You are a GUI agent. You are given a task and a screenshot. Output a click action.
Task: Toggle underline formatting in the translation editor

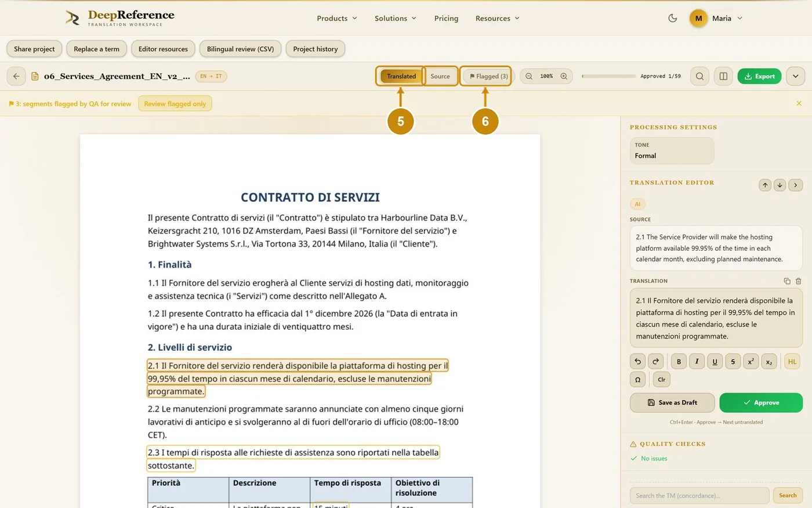pos(715,362)
